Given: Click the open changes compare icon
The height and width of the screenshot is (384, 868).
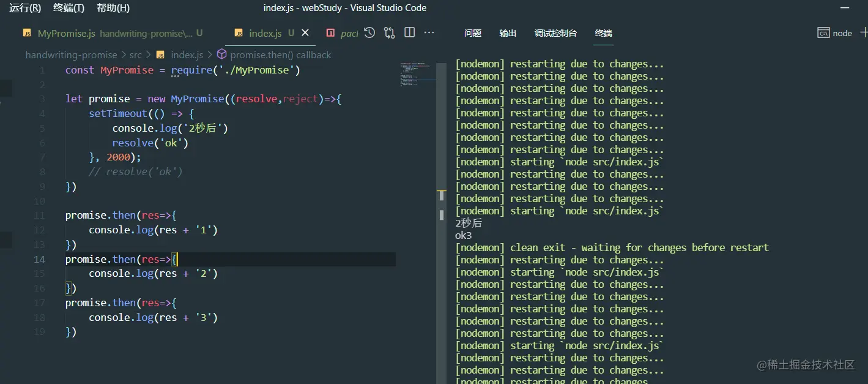Looking at the screenshot, I should (390, 32).
